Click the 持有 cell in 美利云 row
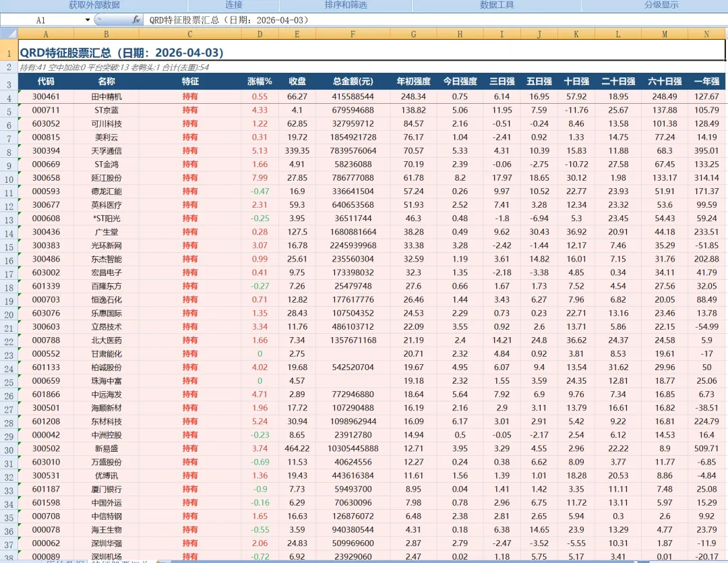 pyautogui.click(x=190, y=137)
